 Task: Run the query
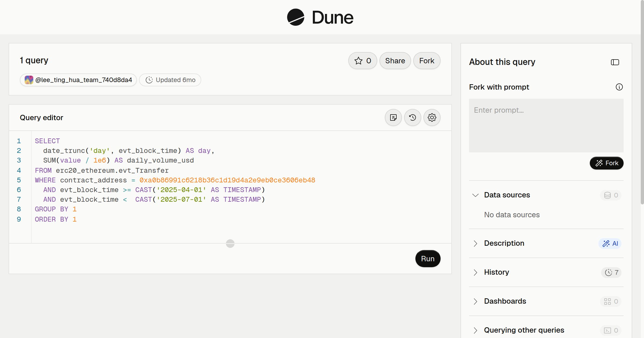[428, 259]
